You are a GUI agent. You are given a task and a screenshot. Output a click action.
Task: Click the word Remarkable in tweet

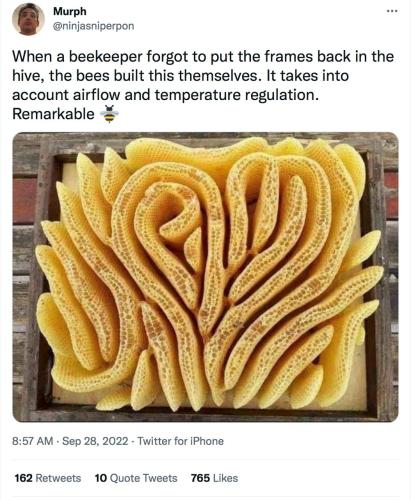pos(53,114)
